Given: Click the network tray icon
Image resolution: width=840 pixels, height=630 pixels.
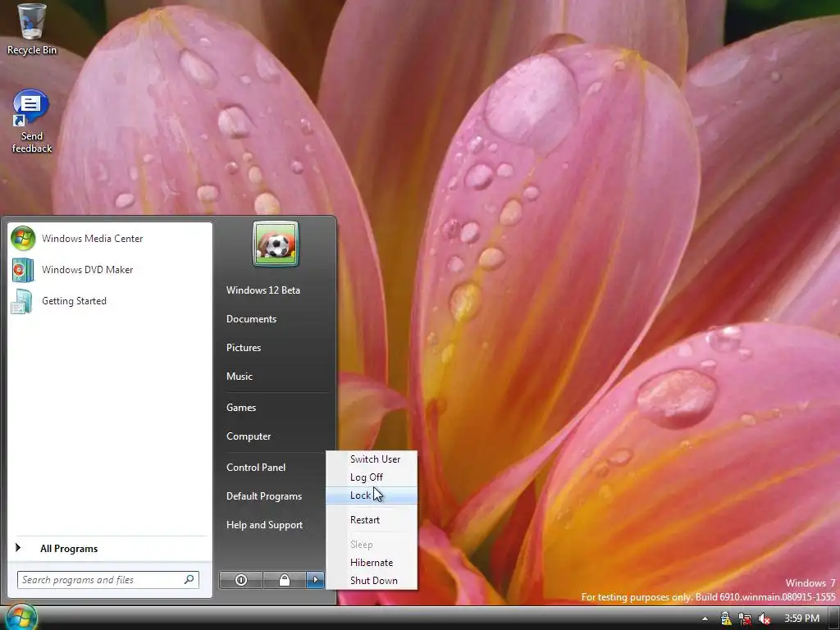Looking at the screenshot, I should [745, 619].
